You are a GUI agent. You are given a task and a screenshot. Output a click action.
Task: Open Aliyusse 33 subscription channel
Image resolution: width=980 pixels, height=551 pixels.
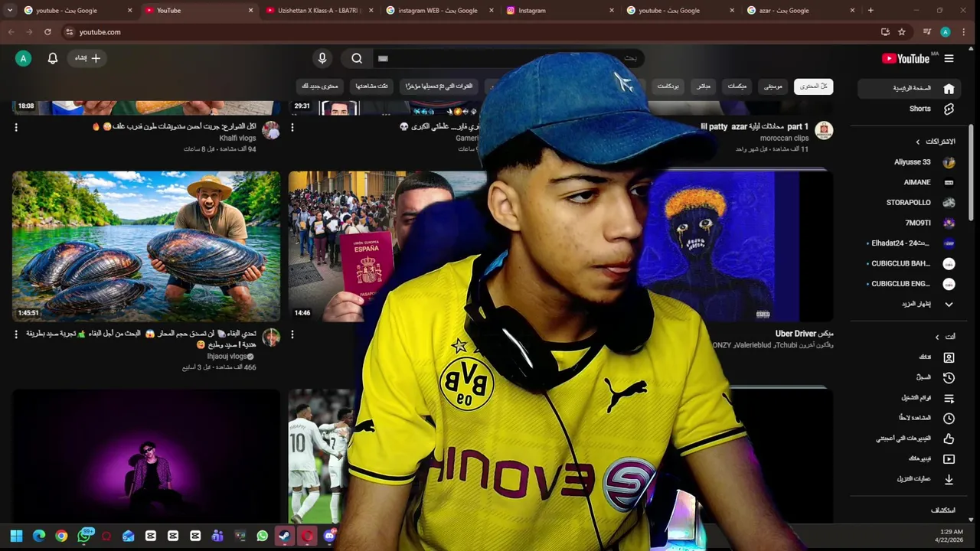[910, 162]
